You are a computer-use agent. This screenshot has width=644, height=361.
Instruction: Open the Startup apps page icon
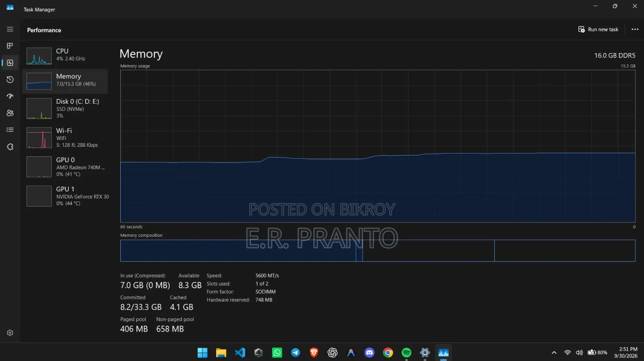(10, 96)
